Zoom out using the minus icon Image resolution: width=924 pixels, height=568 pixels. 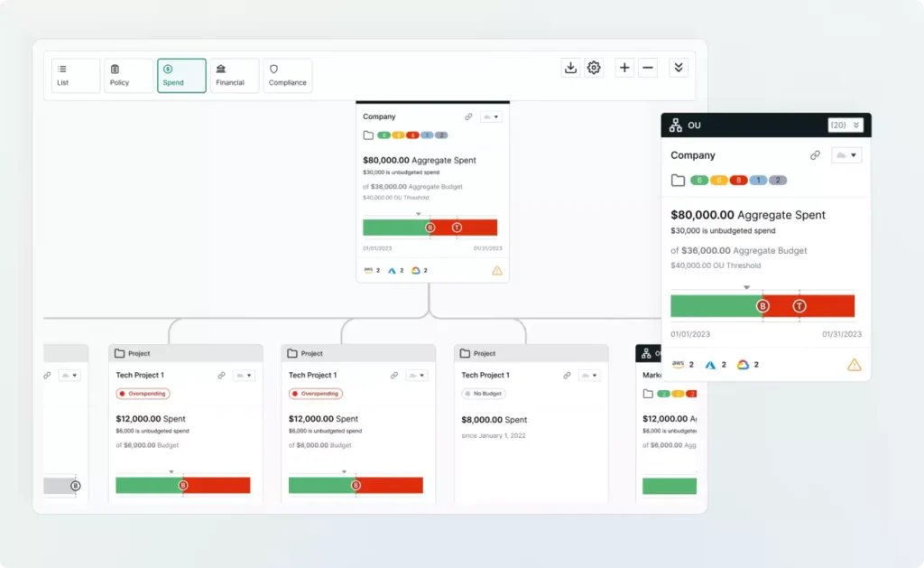(648, 67)
